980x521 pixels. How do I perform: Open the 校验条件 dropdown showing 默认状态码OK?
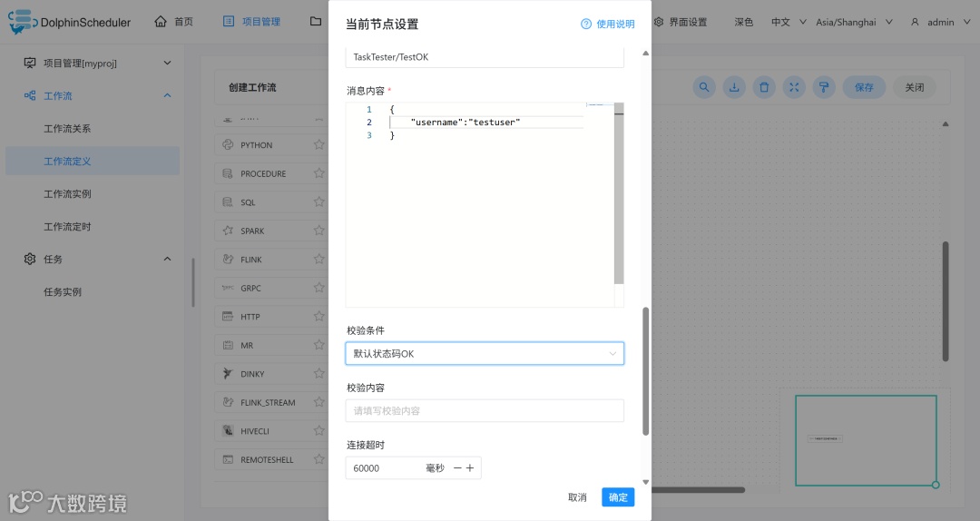[x=485, y=353]
